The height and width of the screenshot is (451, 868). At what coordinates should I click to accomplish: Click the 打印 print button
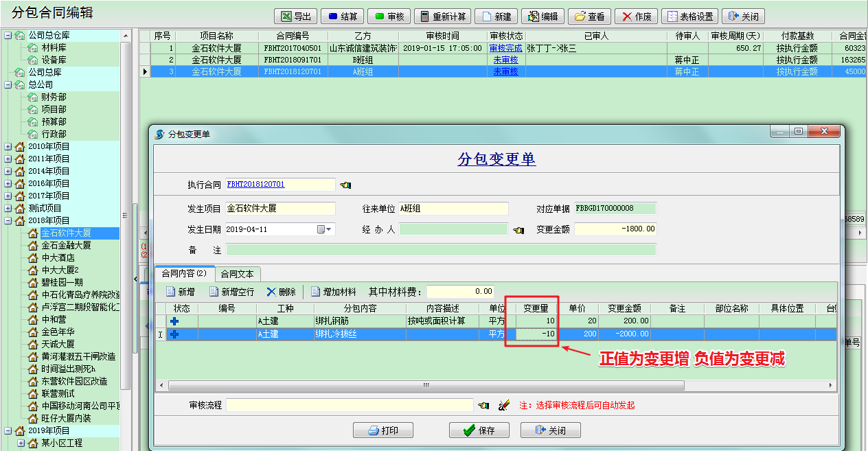[383, 430]
